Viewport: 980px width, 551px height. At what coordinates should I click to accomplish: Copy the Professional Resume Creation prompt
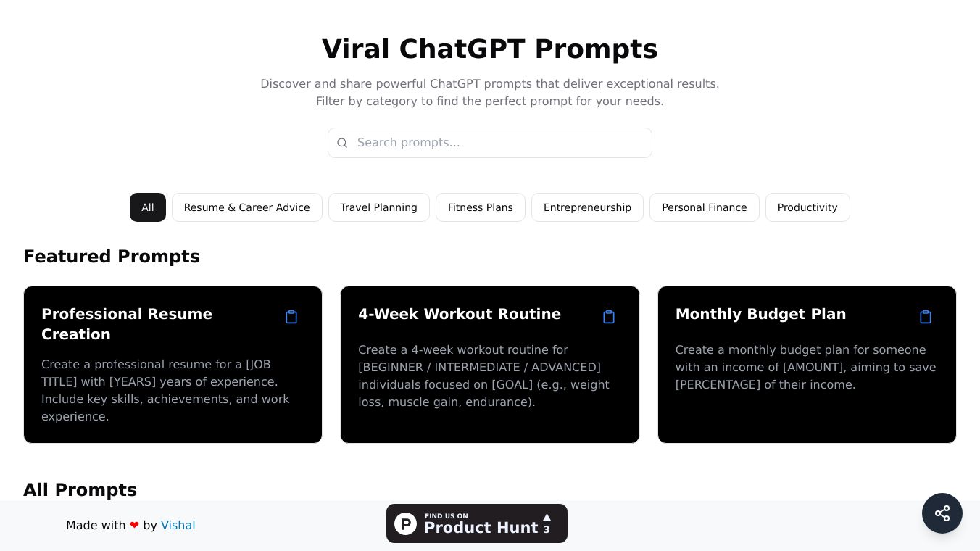tap(291, 317)
